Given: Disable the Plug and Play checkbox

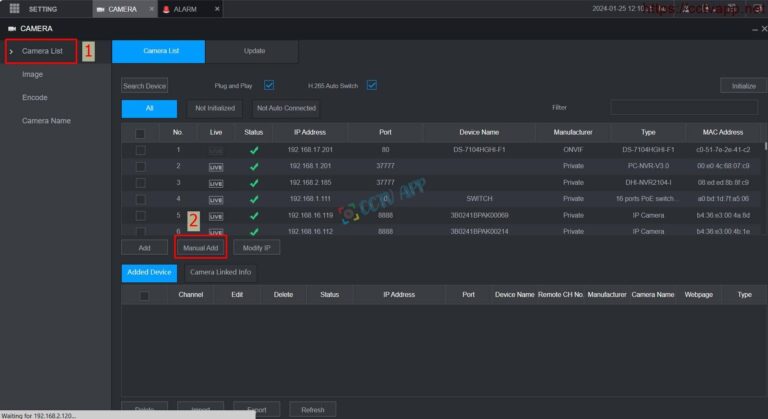Looking at the screenshot, I should pos(269,86).
